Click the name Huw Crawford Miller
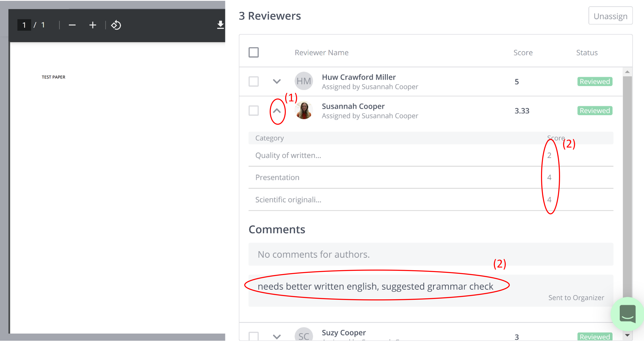This screenshot has width=644, height=342. coord(359,77)
